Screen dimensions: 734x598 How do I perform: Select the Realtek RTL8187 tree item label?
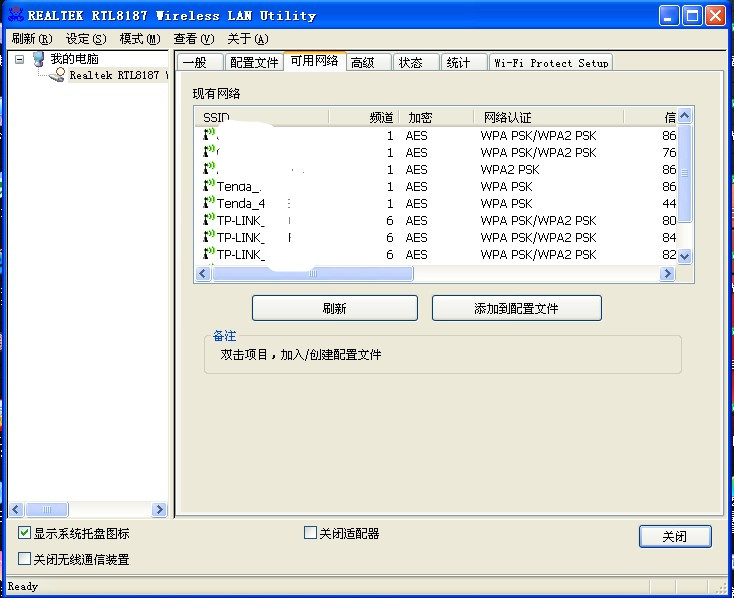click(118, 75)
